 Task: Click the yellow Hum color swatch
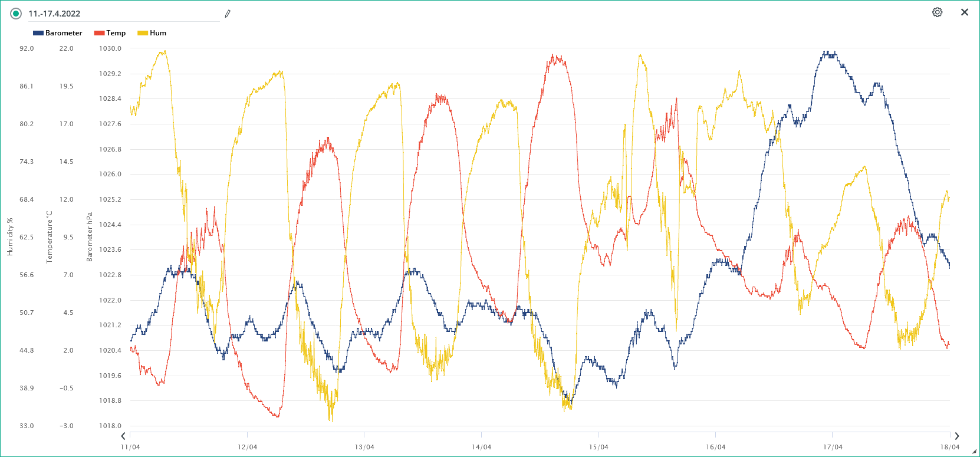pyautogui.click(x=143, y=33)
